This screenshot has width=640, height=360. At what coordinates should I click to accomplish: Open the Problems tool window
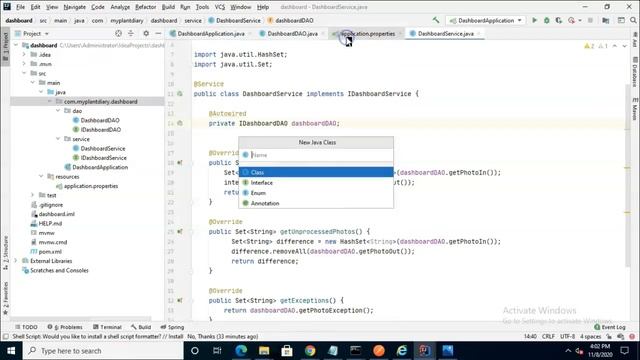(x=65, y=327)
